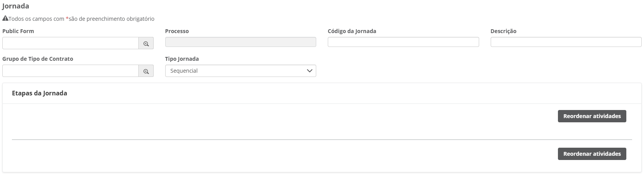The image size is (644, 175).
Task: Click the Public Form search magnifier icon
Action: [x=146, y=43]
